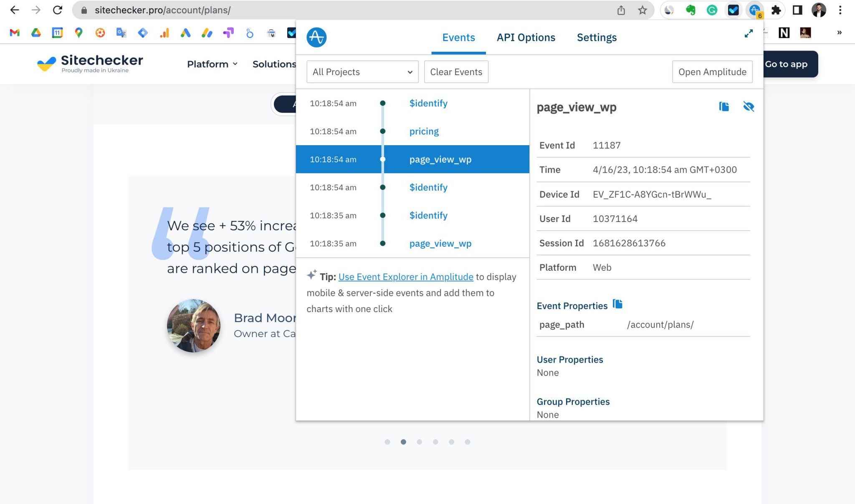Click the Amplitude logo in the popup
The height and width of the screenshot is (504, 855).
click(316, 38)
